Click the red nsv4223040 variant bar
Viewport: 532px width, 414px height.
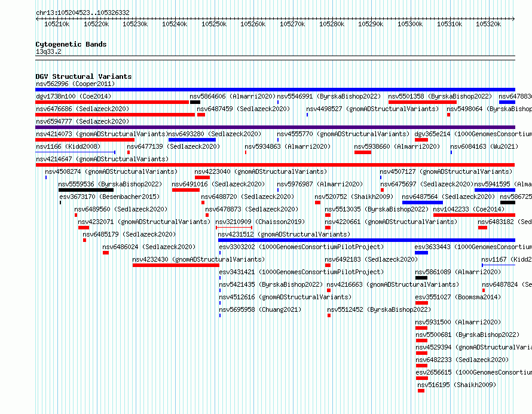tap(202, 177)
